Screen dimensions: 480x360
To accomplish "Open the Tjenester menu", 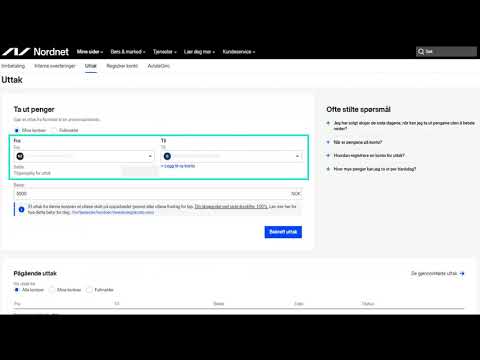I will [x=165, y=52].
